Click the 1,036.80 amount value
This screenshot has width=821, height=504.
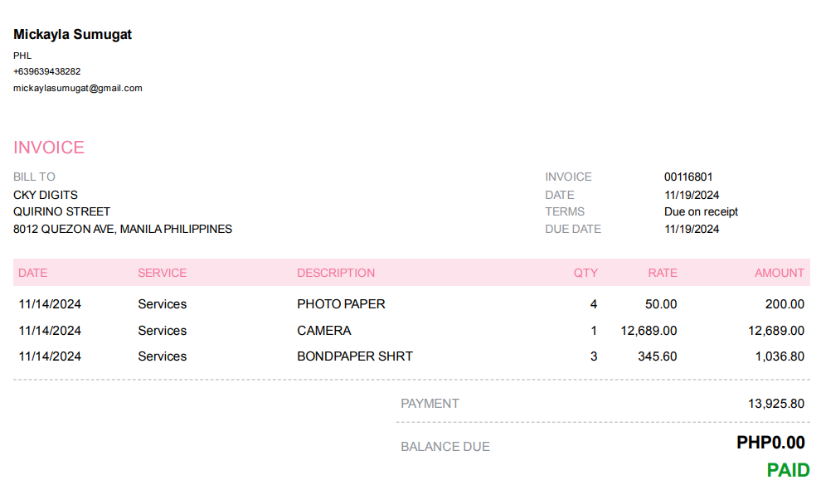click(x=780, y=356)
